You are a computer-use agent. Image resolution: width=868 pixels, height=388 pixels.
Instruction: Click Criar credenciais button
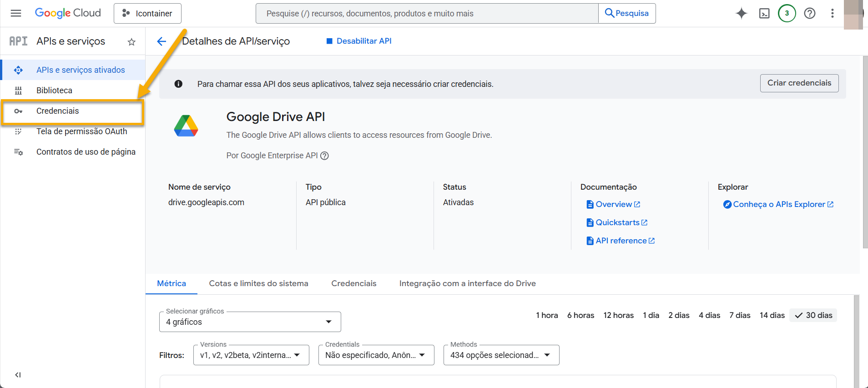click(799, 83)
